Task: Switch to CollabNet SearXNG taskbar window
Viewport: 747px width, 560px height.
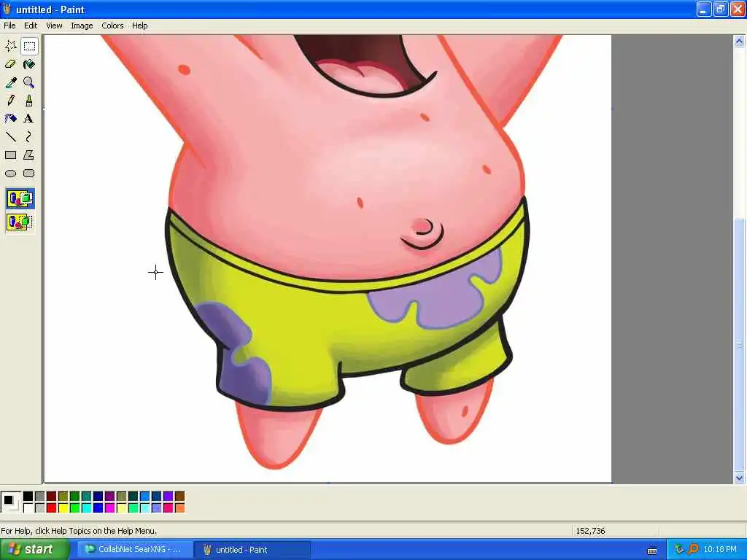Action: click(135, 550)
